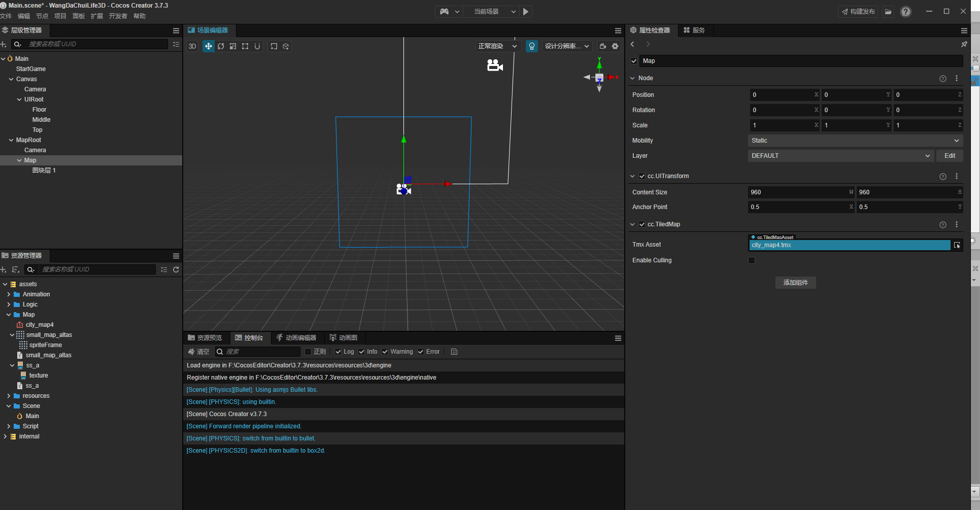Open the 设计分辨率 dropdown in scene toolbar
This screenshot has height=510, width=980.
point(567,46)
